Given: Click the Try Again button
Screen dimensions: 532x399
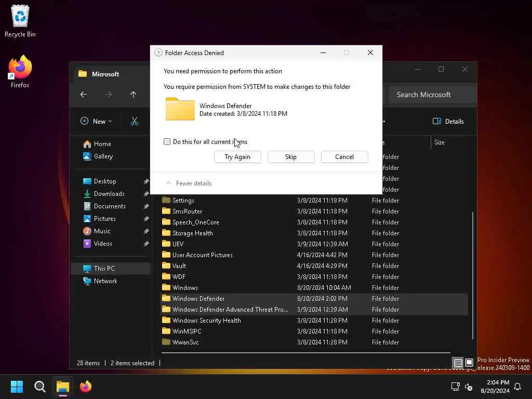Looking at the screenshot, I should pos(237,157).
